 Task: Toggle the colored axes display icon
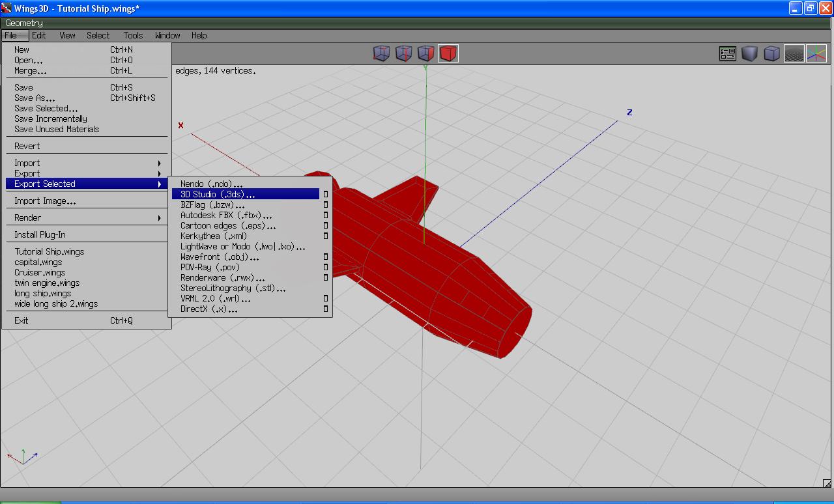point(816,53)
